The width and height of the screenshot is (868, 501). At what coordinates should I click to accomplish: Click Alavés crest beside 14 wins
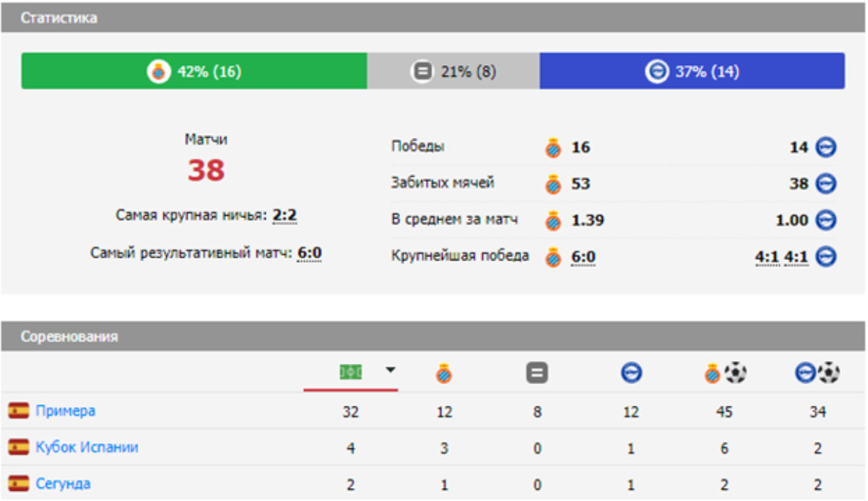point(826,147)
